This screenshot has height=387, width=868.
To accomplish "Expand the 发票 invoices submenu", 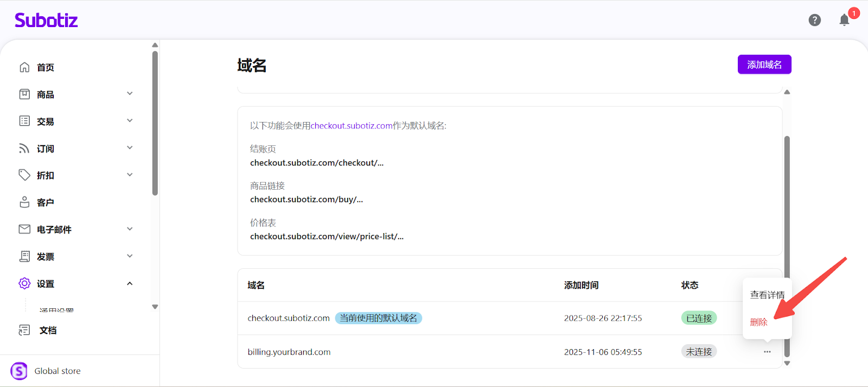I will [x=130, y=256].
